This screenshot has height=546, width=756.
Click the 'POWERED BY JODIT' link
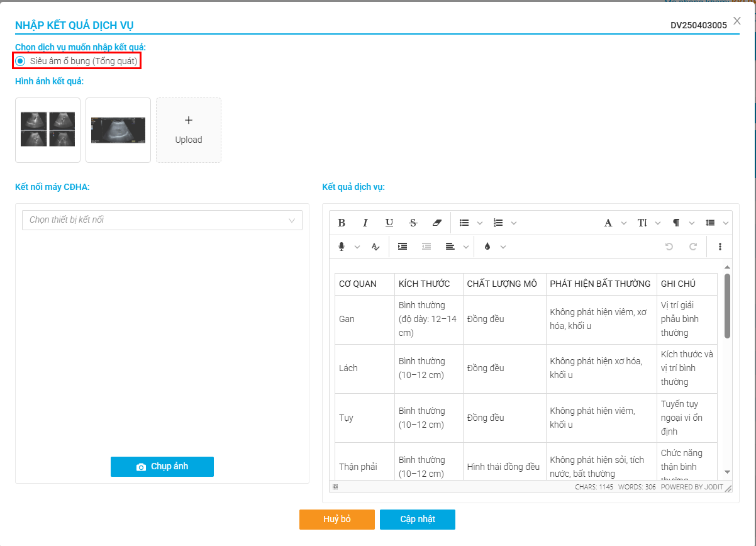pyautogui.click(x=691, y=487)
